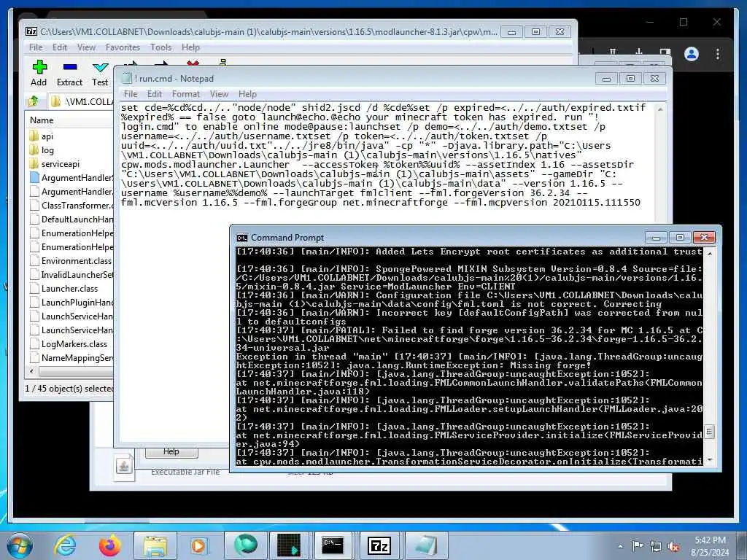Open the Notepad Edit menu
Viewport: 747px width, 560px height.
155,94
